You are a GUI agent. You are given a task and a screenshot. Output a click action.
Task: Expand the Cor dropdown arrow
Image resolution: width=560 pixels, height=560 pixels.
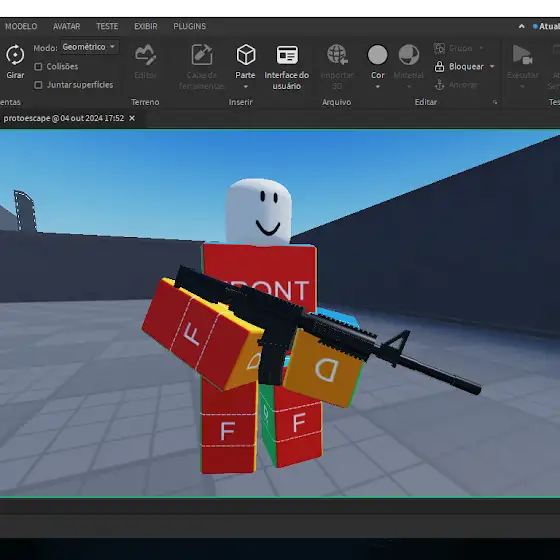pyautogui.click(x=378, y=87)
